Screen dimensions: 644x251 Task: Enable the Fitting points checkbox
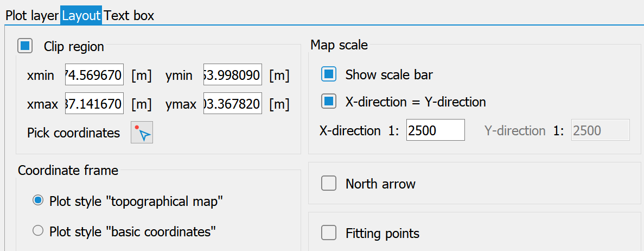click(x=329, y=234)
